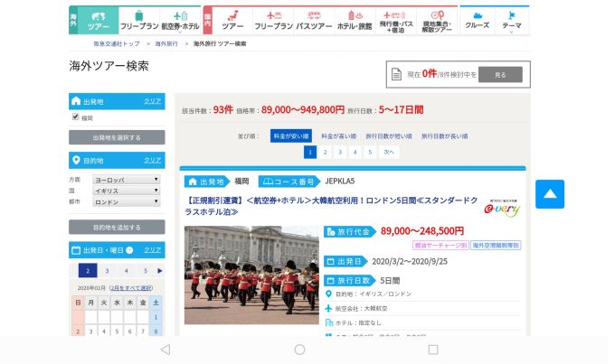
Task: Click the calendar next-month arrow
Action: pyautogui.click(x=160, y=270)
